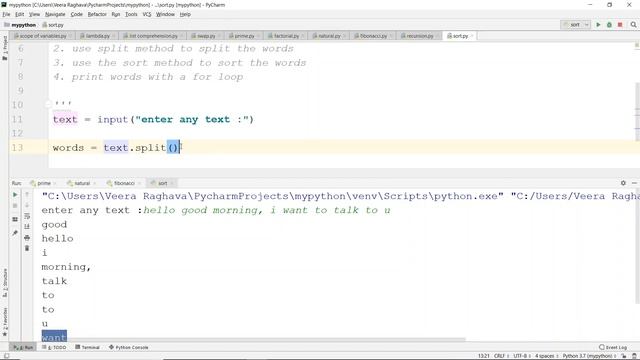
Task: Open the Refactor menu
Action: click(x=97, y=14)
